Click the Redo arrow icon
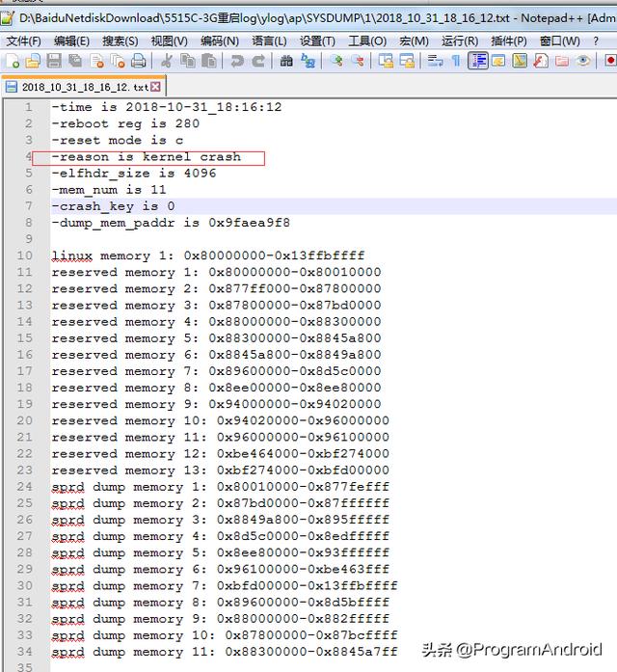 tap(258, 61)
